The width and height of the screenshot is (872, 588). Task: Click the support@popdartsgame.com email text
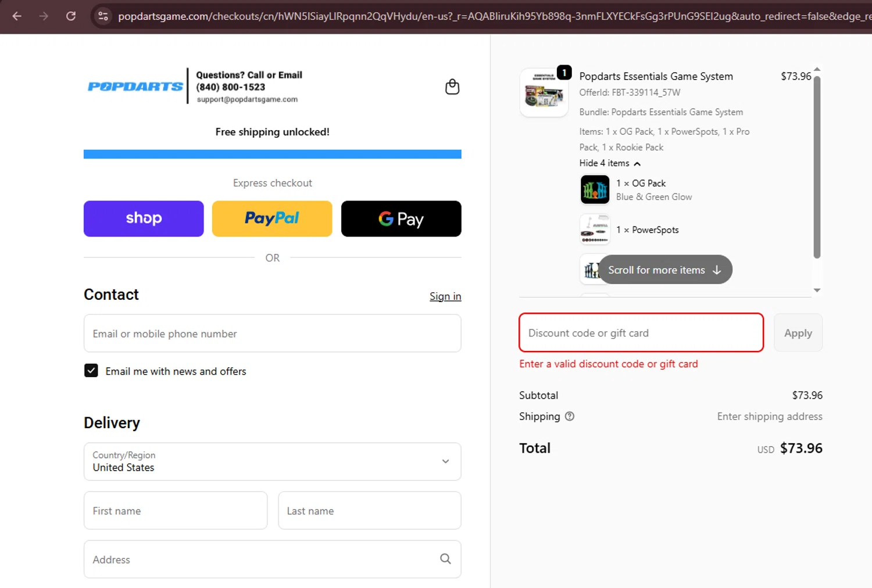click(x=247, y=99)
